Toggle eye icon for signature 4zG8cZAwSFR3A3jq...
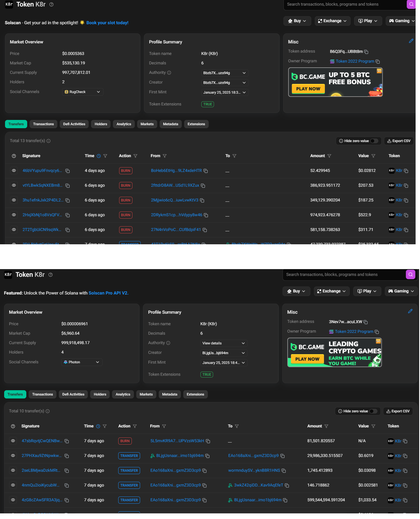The height and width of the screenshot is (519, 420). click(x=13, y=500)
